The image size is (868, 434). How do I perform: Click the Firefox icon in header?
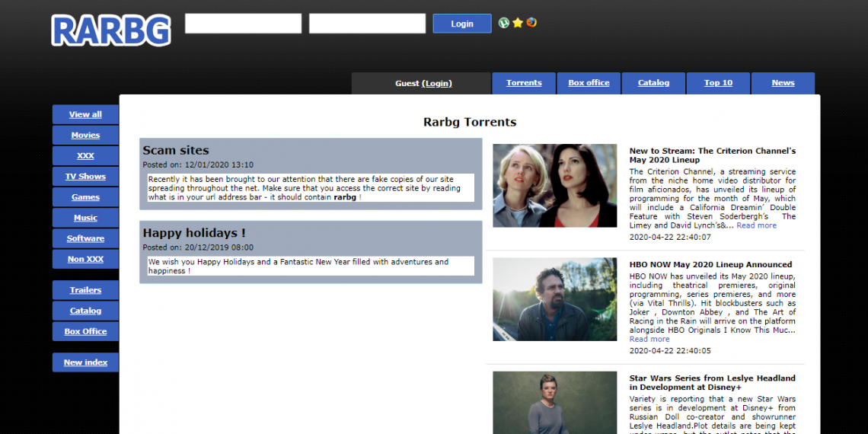point(531,22)
